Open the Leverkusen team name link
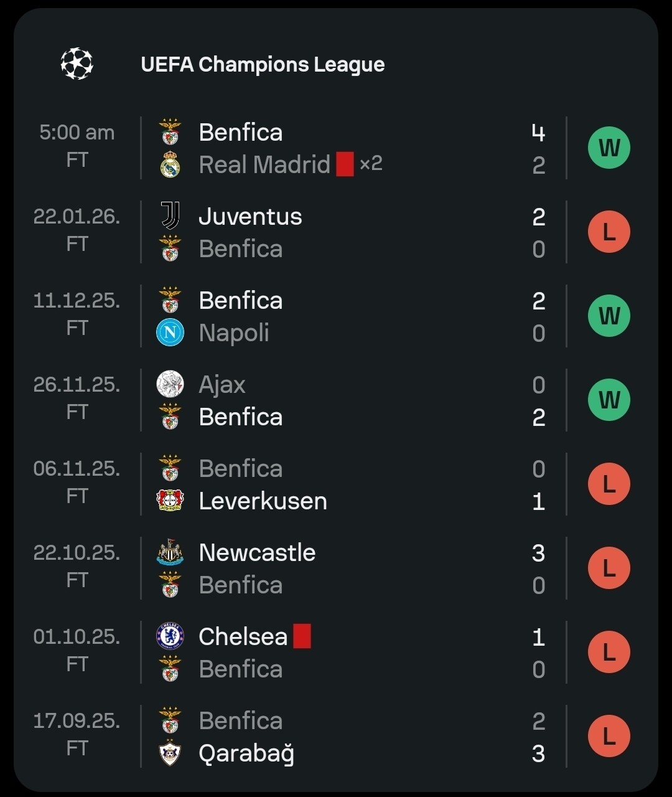 pyautogui.click(x=263, y=501)
